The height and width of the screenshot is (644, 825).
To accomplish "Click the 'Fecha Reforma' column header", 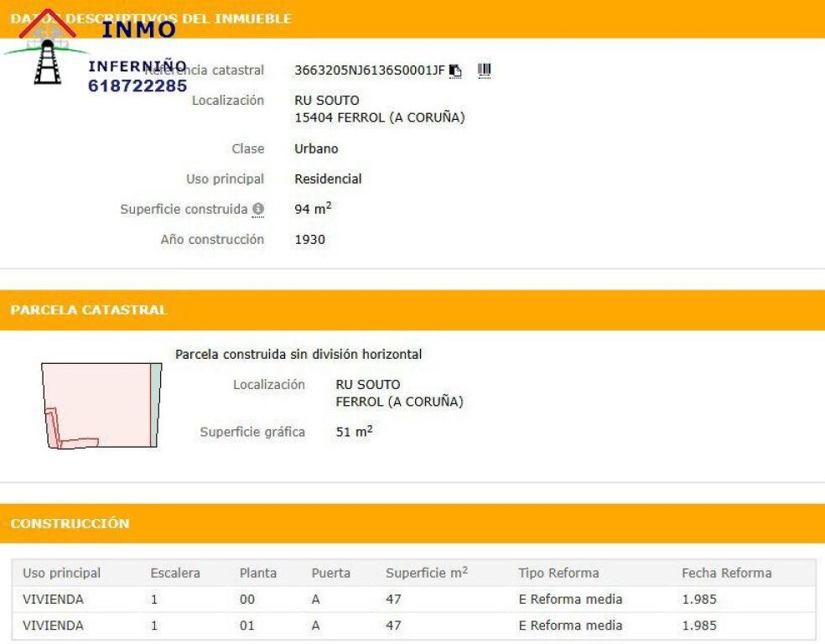I will 727,573.
